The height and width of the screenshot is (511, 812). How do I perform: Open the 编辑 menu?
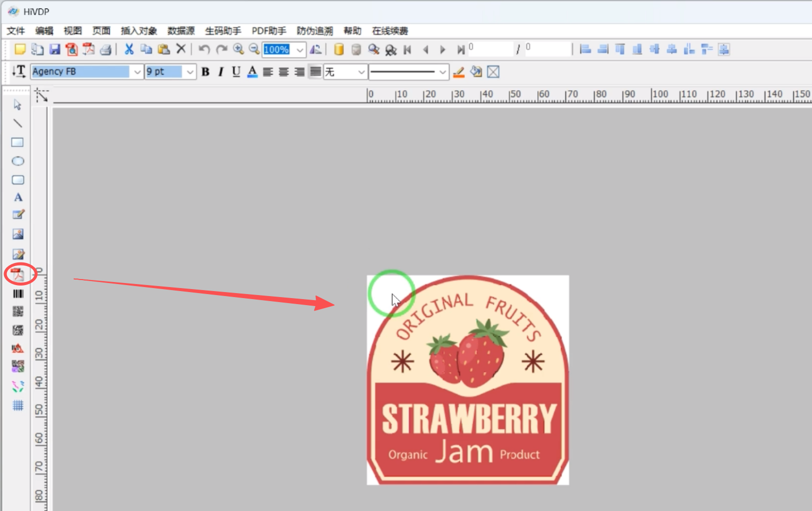pos(44,31)
